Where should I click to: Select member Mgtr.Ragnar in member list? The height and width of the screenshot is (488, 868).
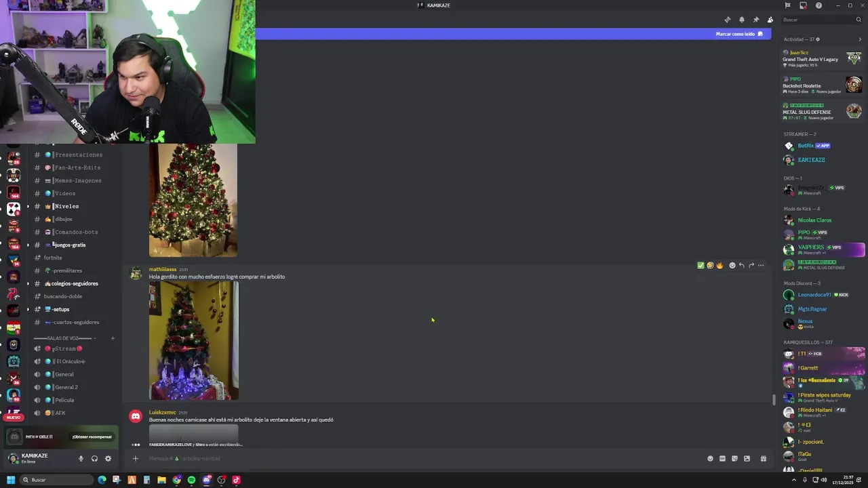coord(823,309)
